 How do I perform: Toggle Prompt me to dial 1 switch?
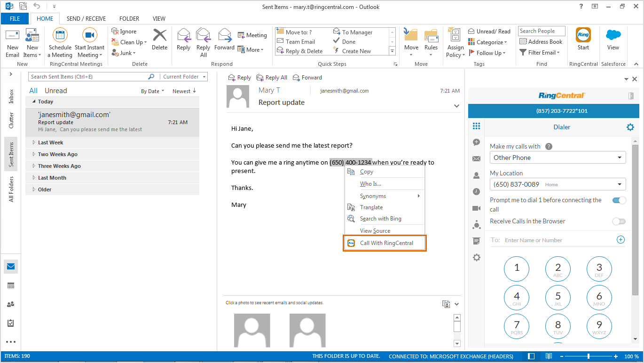[x=619, y=200]
